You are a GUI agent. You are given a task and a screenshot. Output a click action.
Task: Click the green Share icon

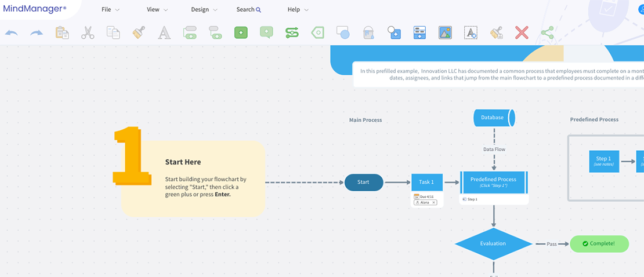click(547, 32)
